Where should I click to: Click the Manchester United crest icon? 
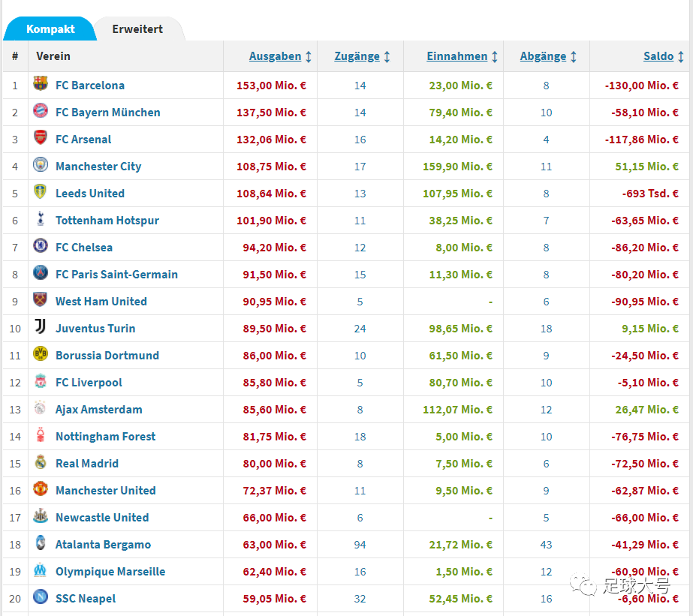(41, 488)
